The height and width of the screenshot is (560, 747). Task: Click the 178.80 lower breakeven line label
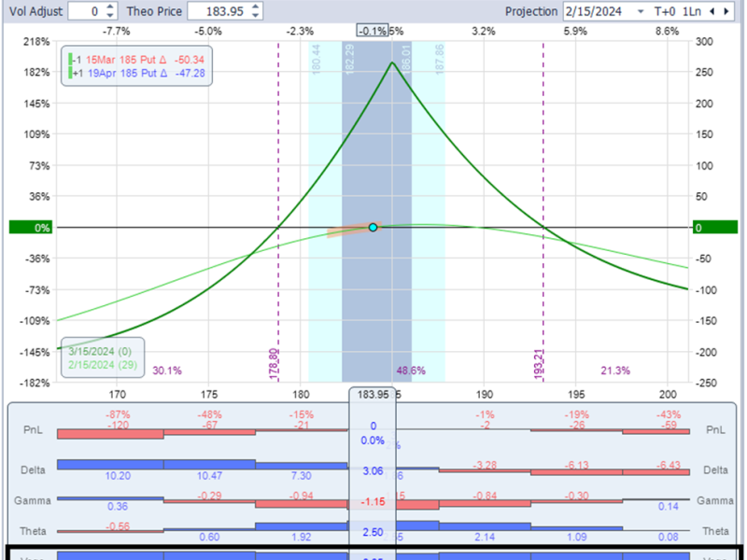pos(273,362)
